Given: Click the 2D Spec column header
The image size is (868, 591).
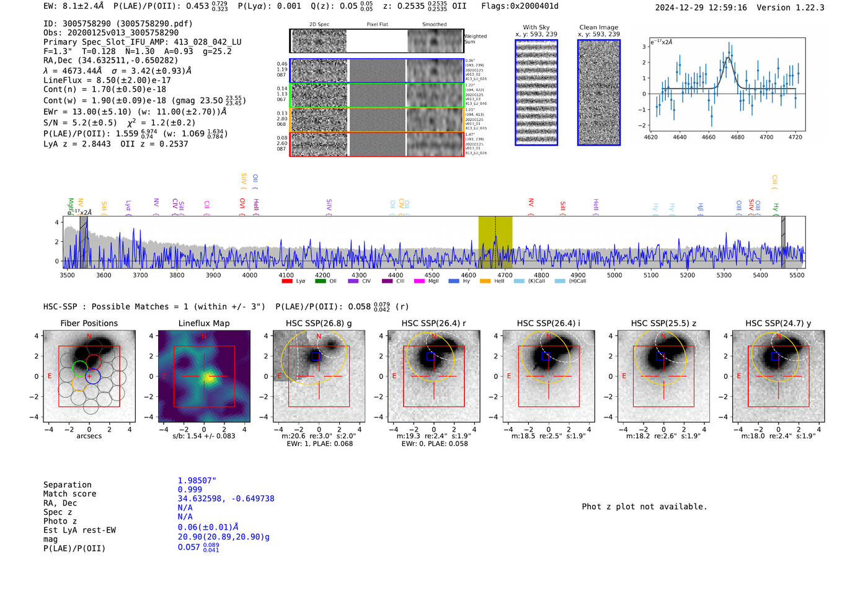Looking at the screenshot, I should click(319, 24).
